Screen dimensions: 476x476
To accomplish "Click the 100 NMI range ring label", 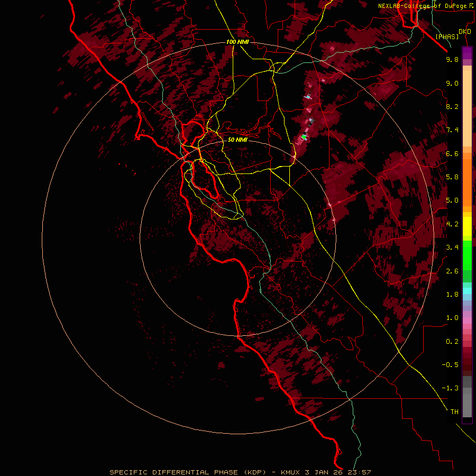I will (237, 42).
